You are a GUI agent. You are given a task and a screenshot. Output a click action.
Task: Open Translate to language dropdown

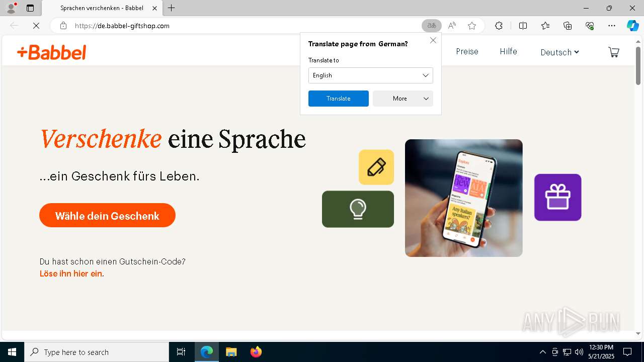click(370, 75)
